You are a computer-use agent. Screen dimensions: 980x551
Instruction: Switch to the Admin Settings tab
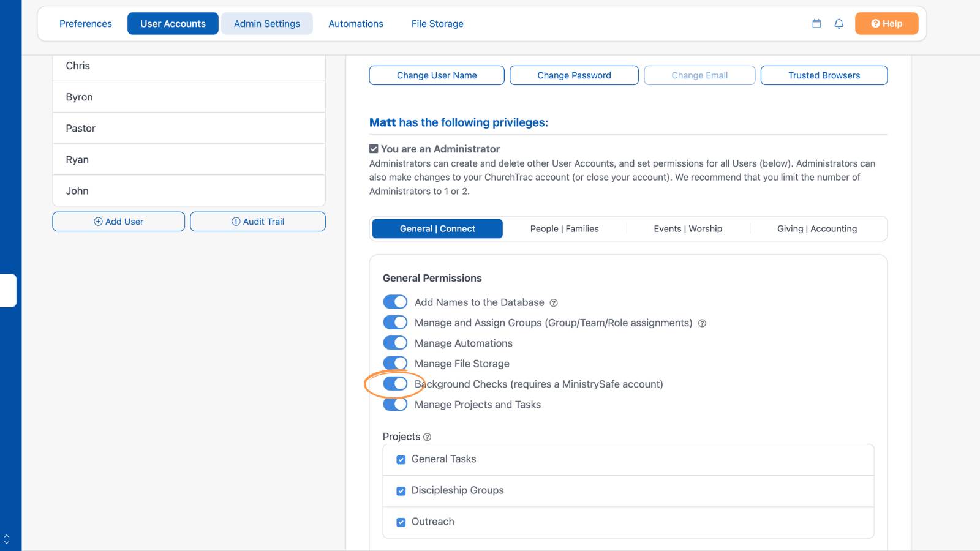pos(267,24)
